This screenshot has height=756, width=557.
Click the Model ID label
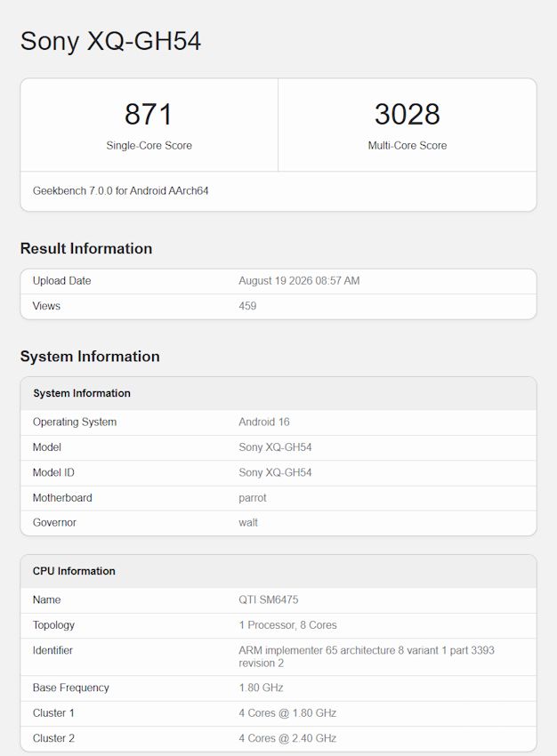[x=53, y=472]
